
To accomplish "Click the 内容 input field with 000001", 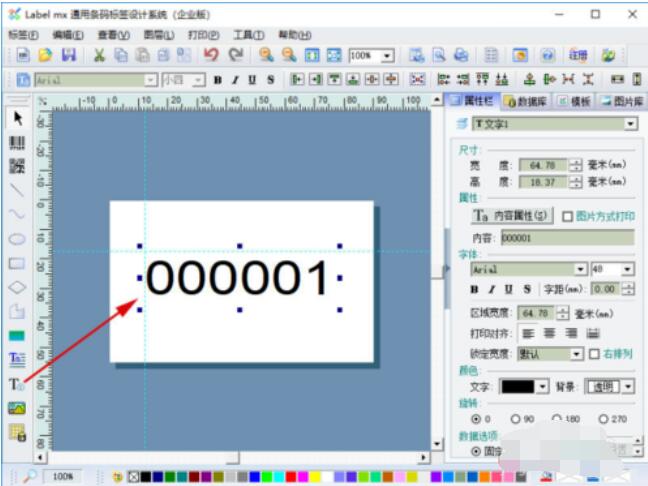I will click(568, 238).
